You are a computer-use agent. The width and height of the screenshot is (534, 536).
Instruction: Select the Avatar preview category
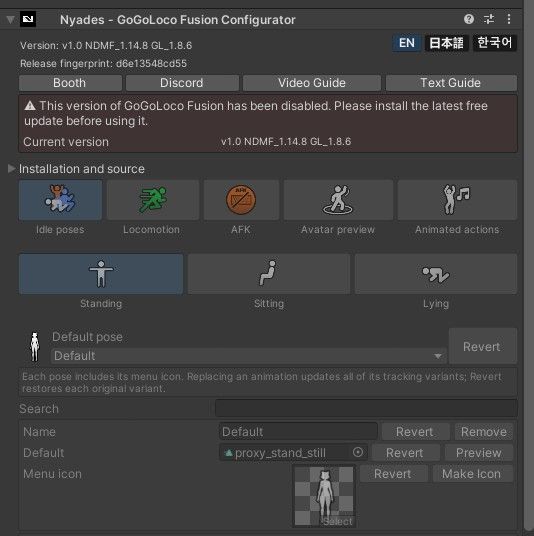338,200
